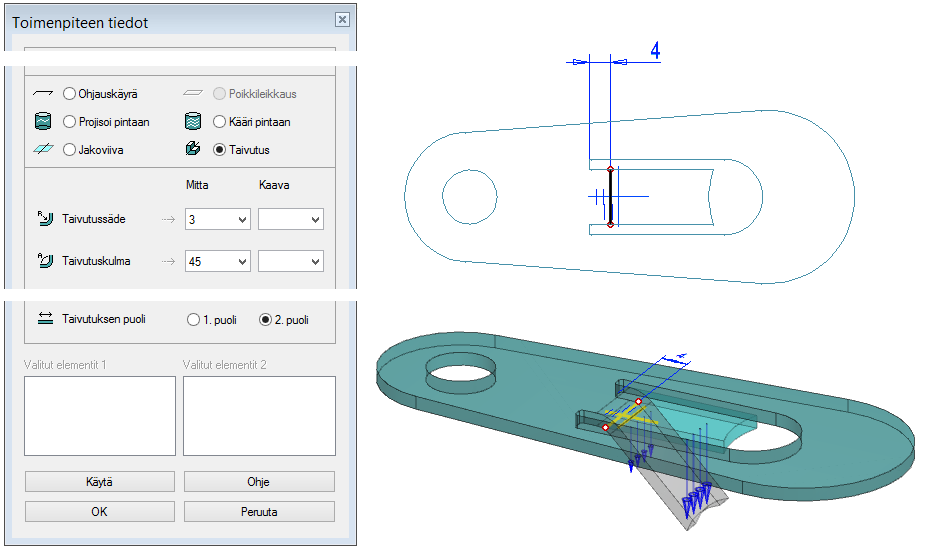Click the Taivutuskulma angle icon
This screenshot has width=926, height=548.
tap(43, 261)
